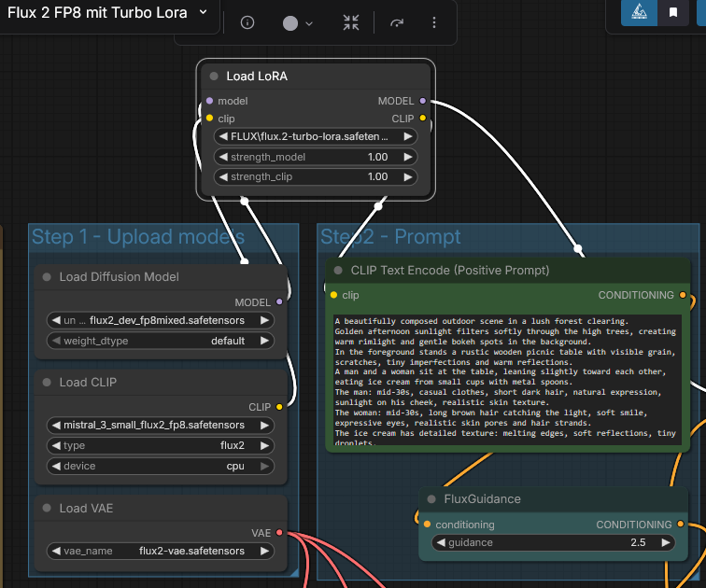Expand the color circle dropdown chevron

(309, 23)
